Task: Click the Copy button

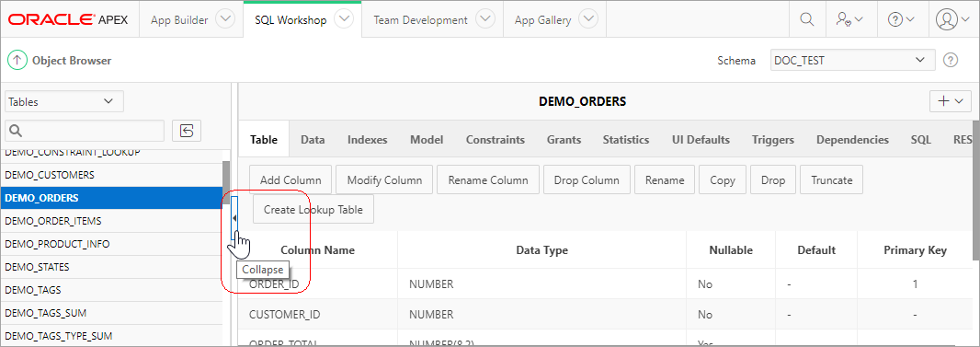Action: tap(723, 180)
